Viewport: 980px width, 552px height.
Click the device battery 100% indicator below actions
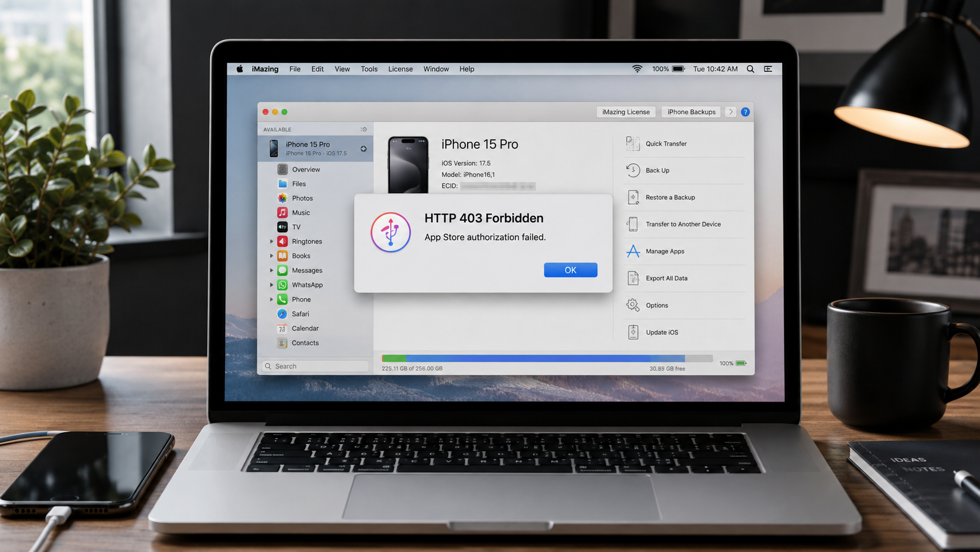pos(733,364)
